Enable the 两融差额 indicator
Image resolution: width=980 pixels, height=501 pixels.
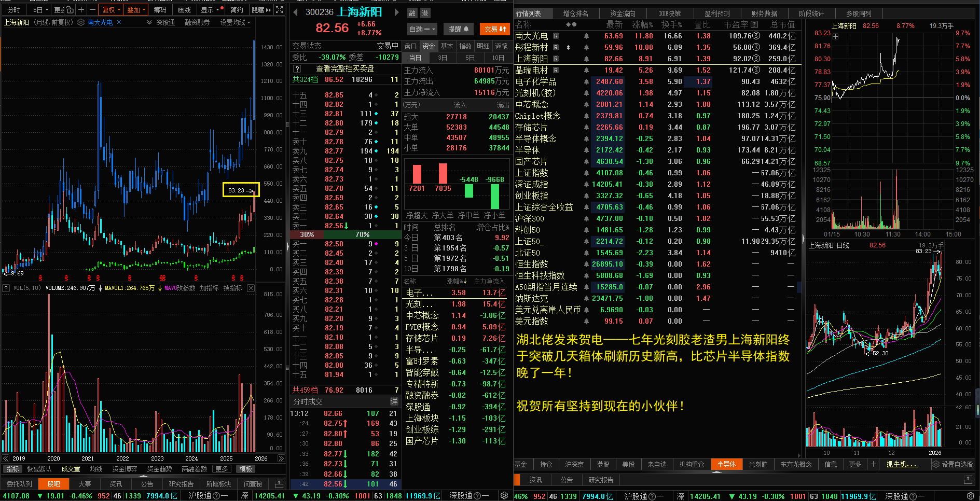point(194,469)
